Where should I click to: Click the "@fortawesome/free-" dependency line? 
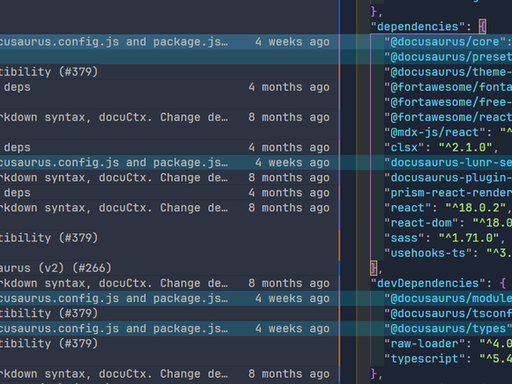click(x=448, y=102)
